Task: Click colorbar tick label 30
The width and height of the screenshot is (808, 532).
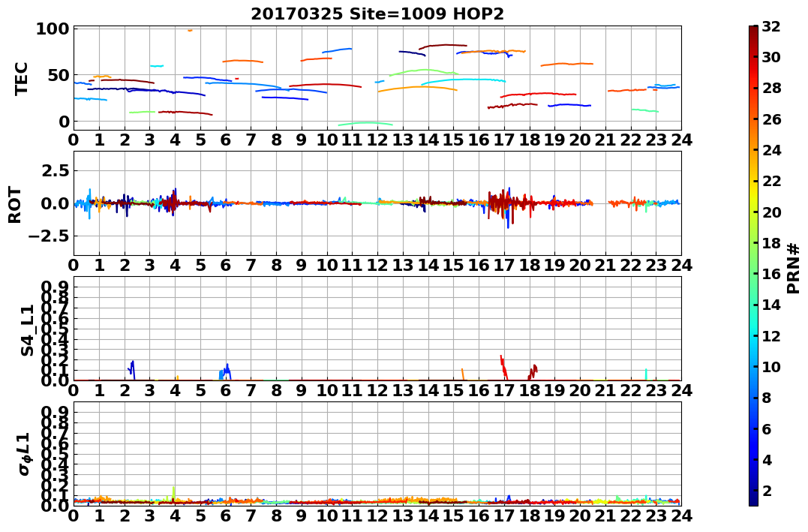Action: pyautogui.click(x=771, y=57)
